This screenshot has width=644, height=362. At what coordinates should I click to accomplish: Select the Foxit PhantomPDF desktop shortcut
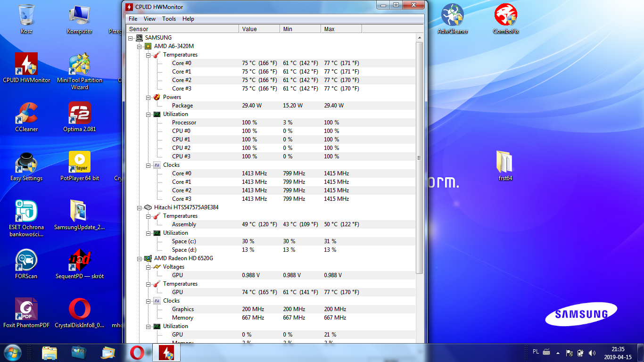click(x=26, y=313)
